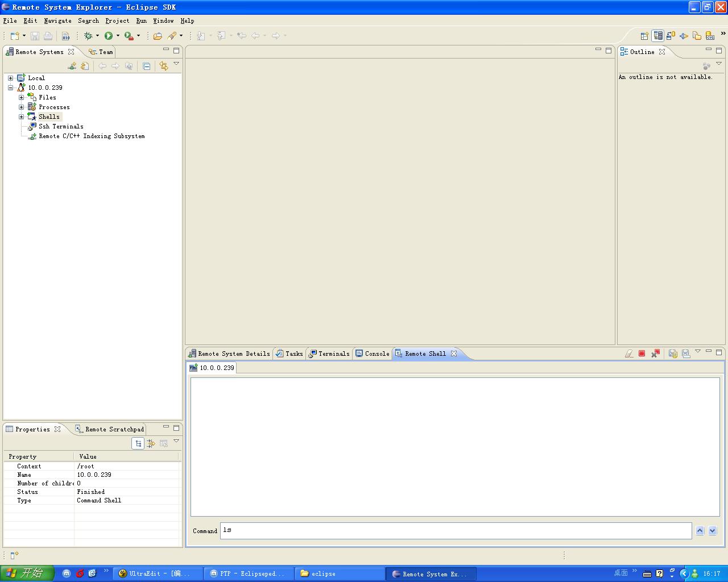Click previous command up arrow button

pos(700,530)
